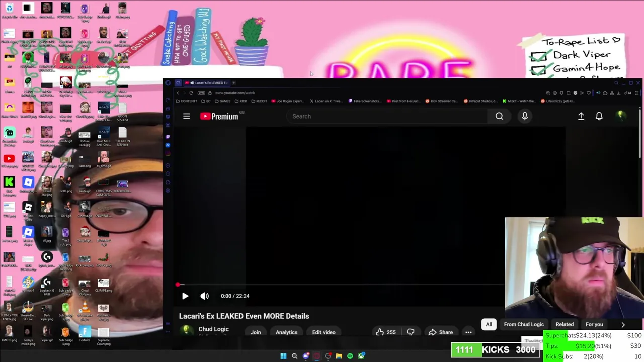Open File Explorer from the taskbar

[x=339, y=356]
